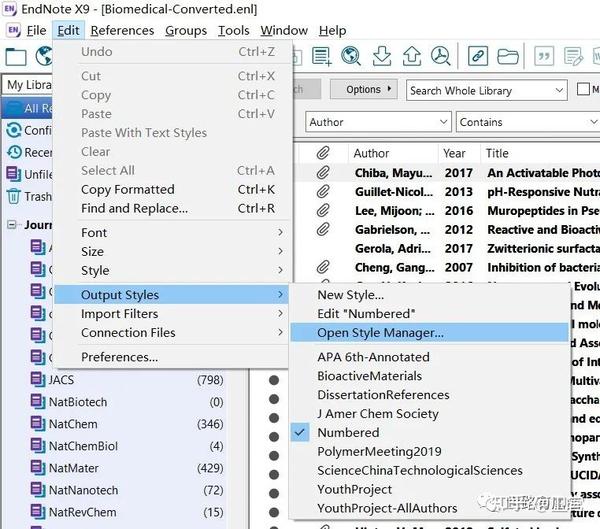This screenshot has width=600, height=529.
Task: Open Preferences from Edit menu
Action: pos(170,357)
